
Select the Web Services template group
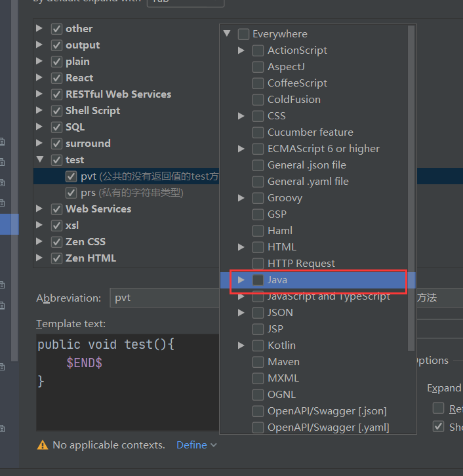[x=98, y=209]
